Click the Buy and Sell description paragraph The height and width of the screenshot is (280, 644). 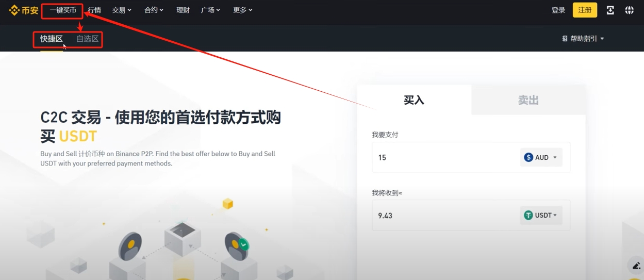[x=158, y=159]
